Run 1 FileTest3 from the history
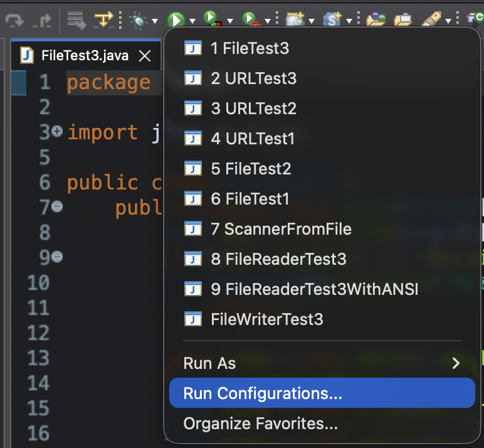Screen dimensions: 484x448 322,48
